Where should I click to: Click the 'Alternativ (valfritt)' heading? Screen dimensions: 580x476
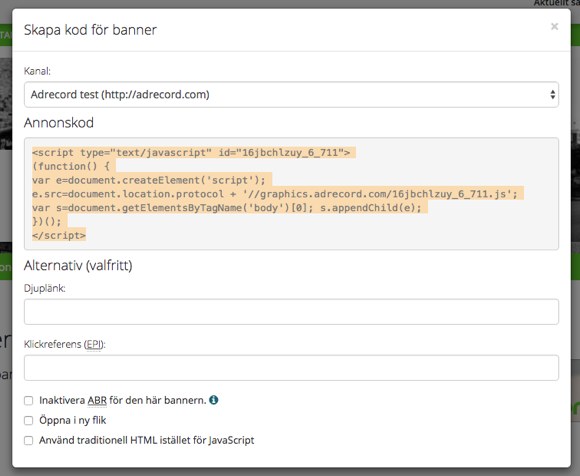pyautogui.click(x=78, y=266)
